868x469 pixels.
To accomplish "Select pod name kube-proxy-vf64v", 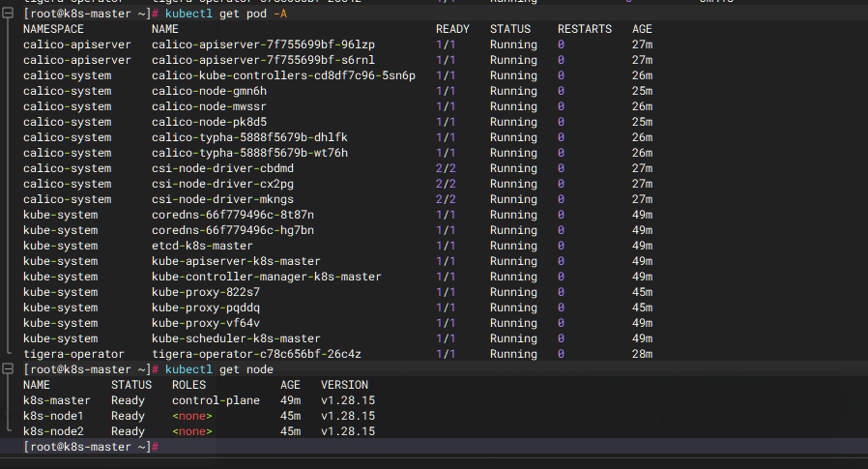I will click(x=205, y=323).
